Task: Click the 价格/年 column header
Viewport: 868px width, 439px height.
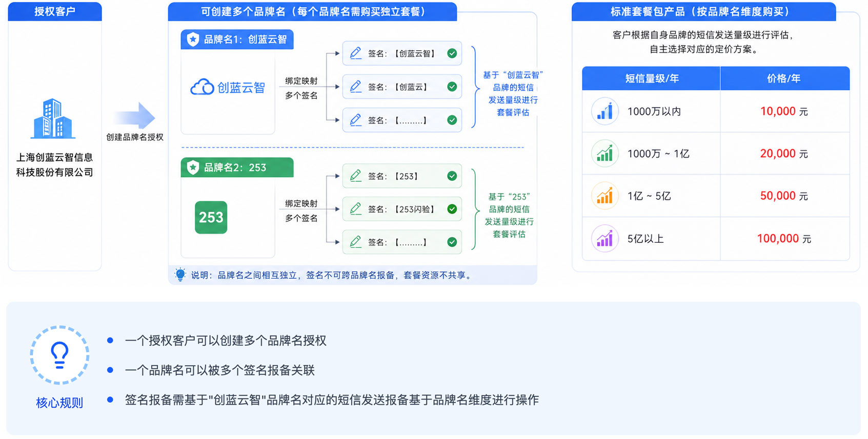Action: click(x=783, y=78)
